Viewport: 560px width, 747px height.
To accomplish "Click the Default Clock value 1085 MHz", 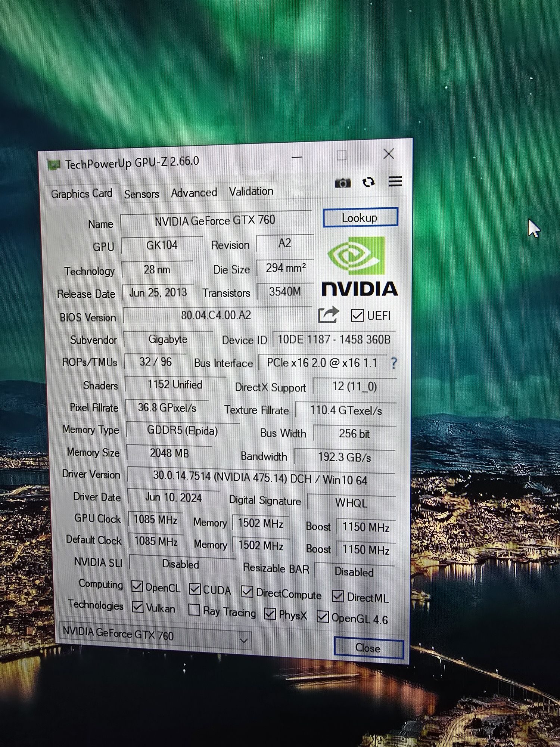I will point(156,541).
